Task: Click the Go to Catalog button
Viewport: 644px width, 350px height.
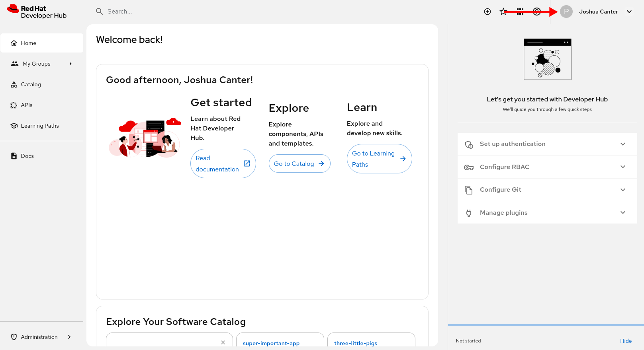Action: coord(299,163)
